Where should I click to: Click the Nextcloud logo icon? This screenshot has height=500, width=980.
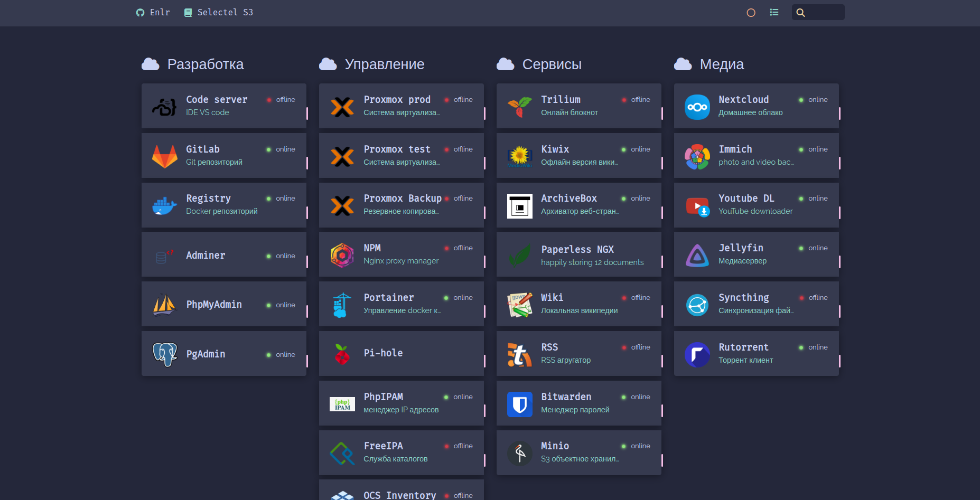pos(697,107)
